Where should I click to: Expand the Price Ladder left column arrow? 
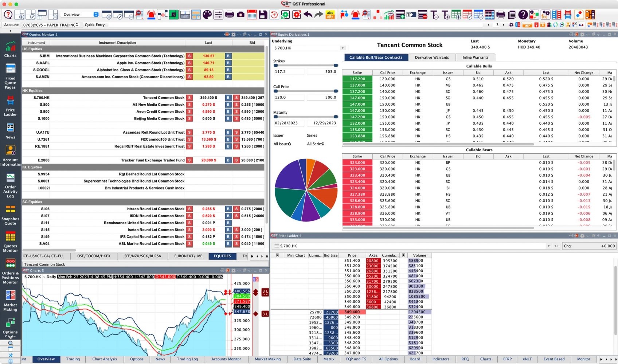(277, 255)
